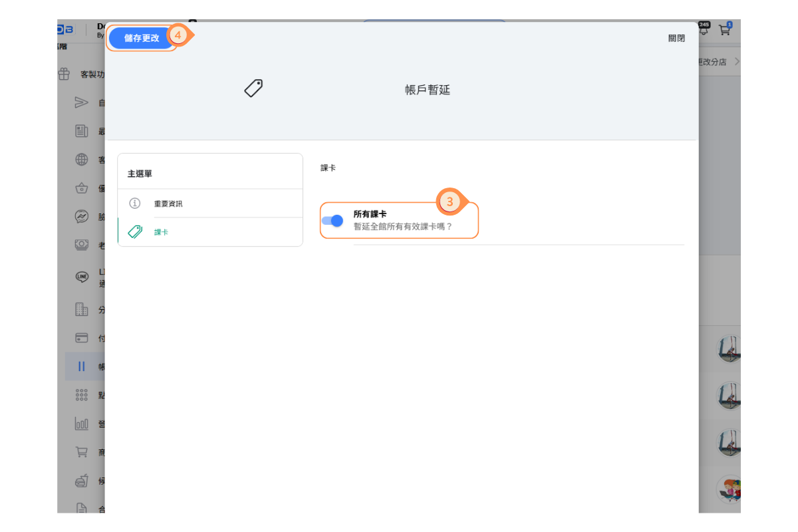Viewport: 798px width, 532px height.
Task: Expand the 更改分店 branch chevron
Action: (x=736, y=62)
